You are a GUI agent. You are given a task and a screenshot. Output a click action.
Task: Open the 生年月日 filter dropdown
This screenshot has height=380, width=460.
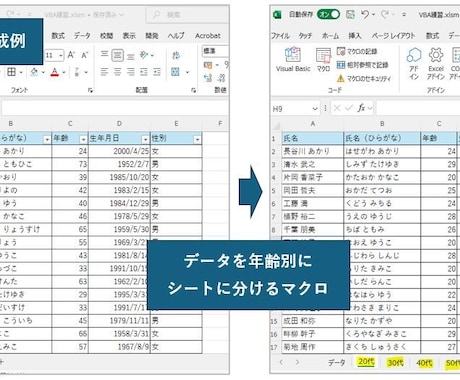pos(145,139)
